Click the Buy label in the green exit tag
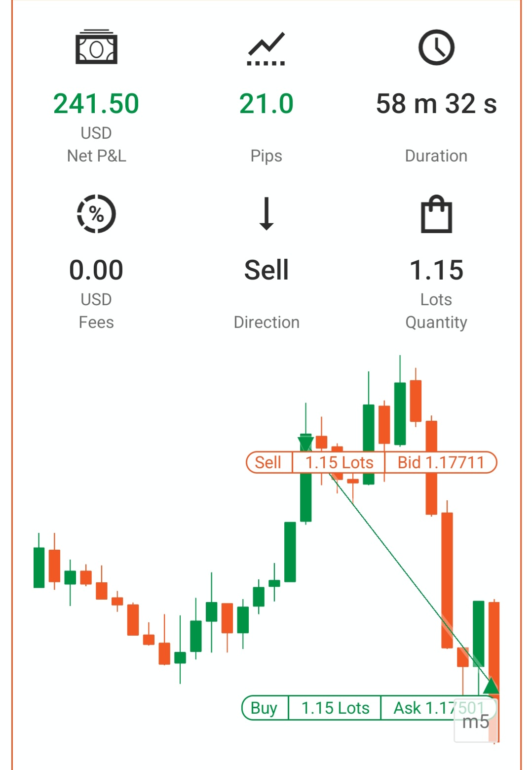 tap(264, 708)
